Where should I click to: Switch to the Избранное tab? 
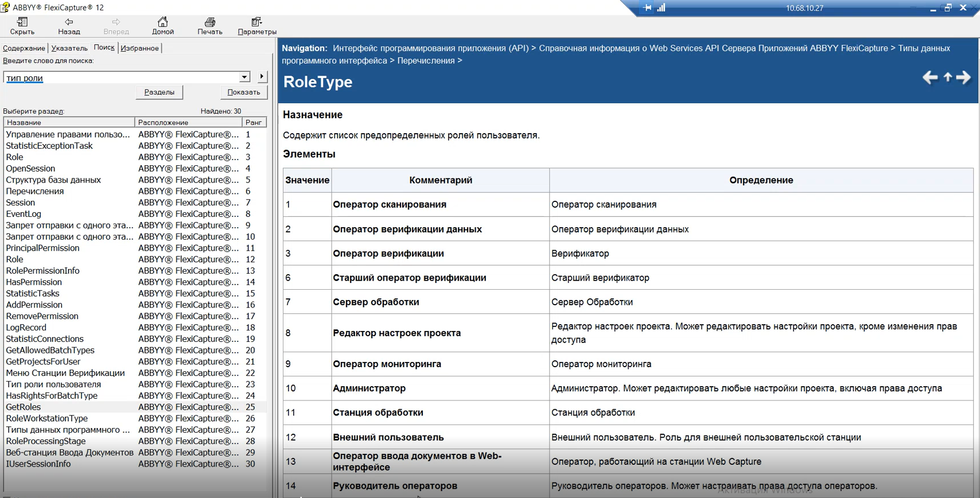(139, 48)
